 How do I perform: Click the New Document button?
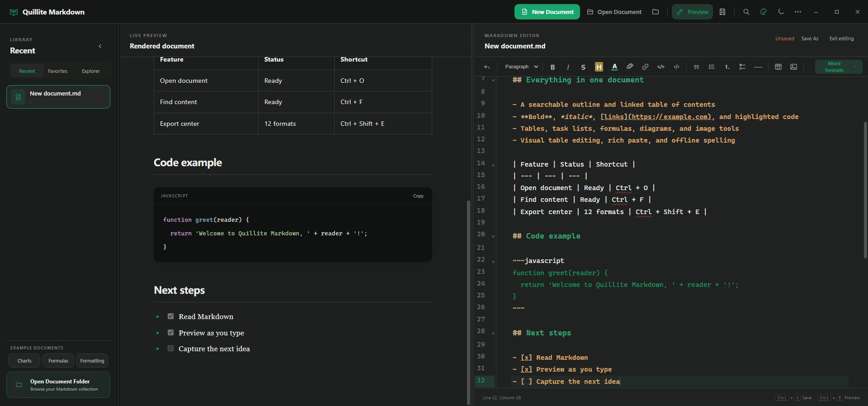547,12
